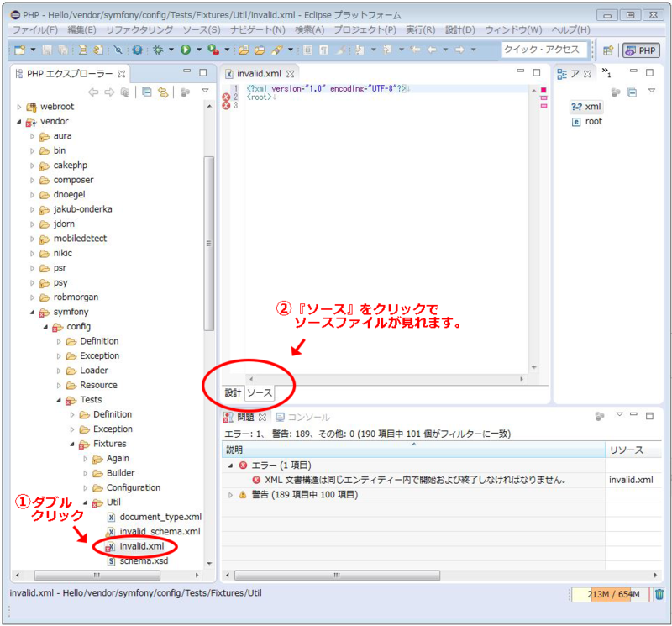Viewport: 672px width, 626px height.
Task: Collapse the Fixtures folder
Action: pyautogui.click(x=72, y=445)
